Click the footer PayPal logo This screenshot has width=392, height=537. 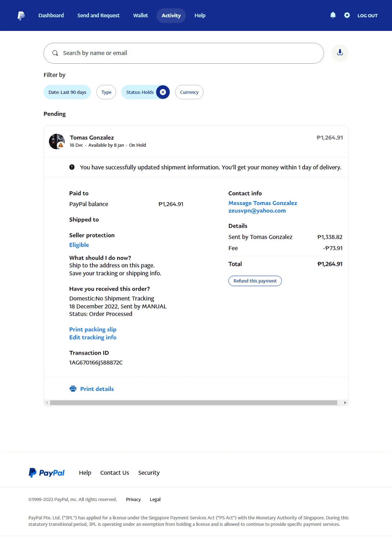[x=47, y=473]
